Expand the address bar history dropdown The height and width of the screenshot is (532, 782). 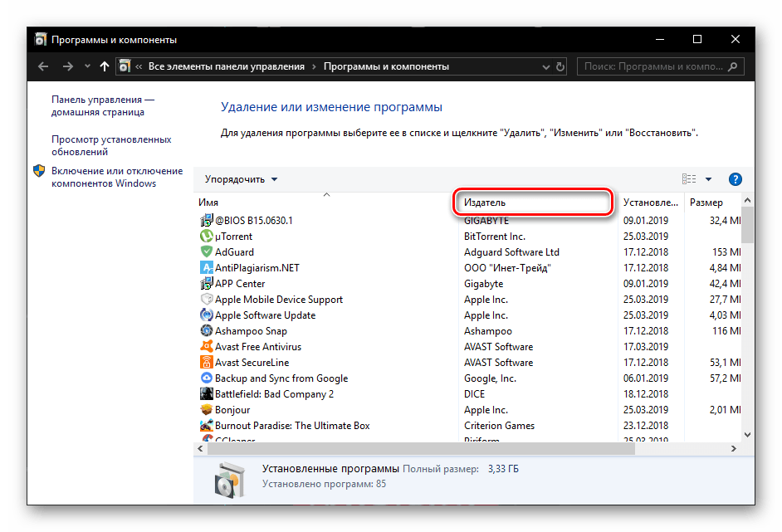pyautogui.click(x=542, y=66)
